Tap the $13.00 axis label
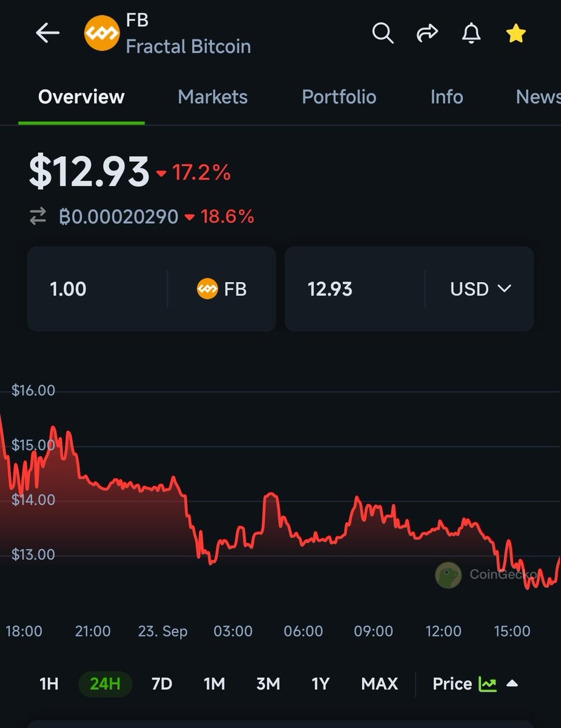The height and width of the screenshot is (728, 561). click(x=33, y=554)
